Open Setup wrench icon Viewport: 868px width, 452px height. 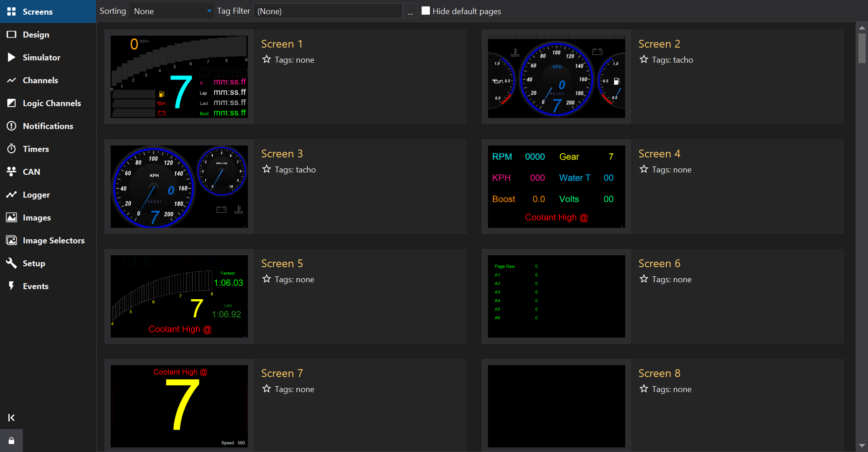pos(11,263)
